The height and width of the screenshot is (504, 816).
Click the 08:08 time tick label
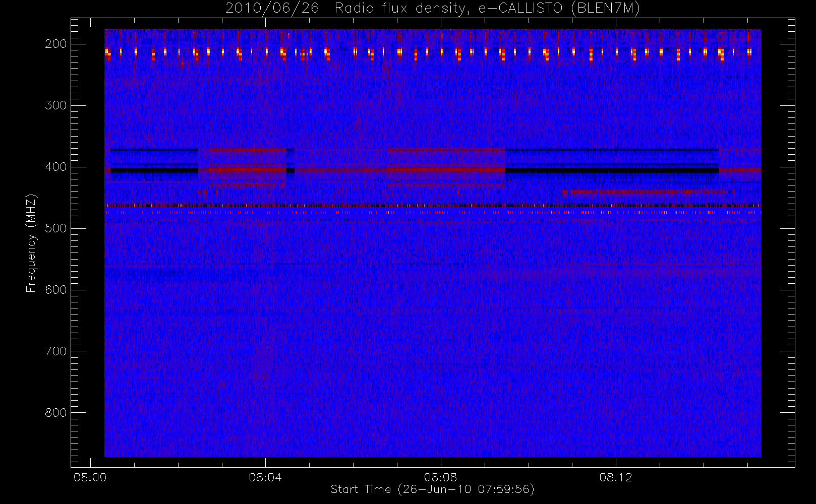click(x=441, y=477)
